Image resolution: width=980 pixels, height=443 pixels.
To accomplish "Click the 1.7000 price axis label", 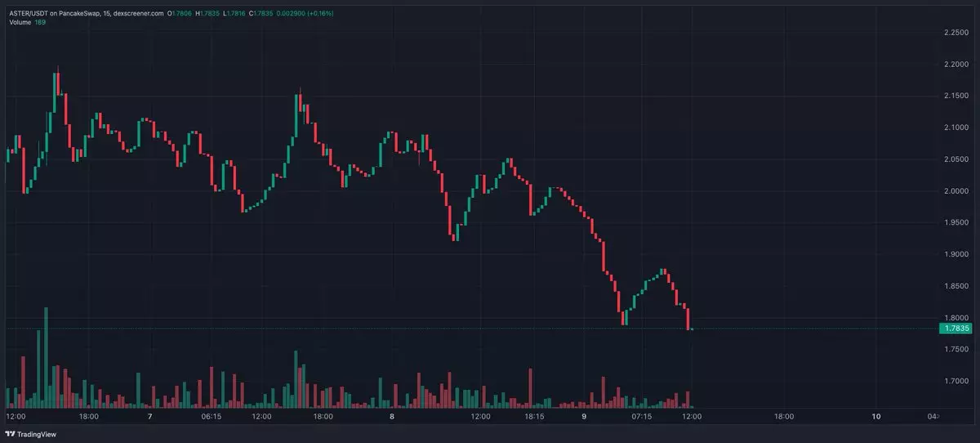I will [x=955, y=381].
